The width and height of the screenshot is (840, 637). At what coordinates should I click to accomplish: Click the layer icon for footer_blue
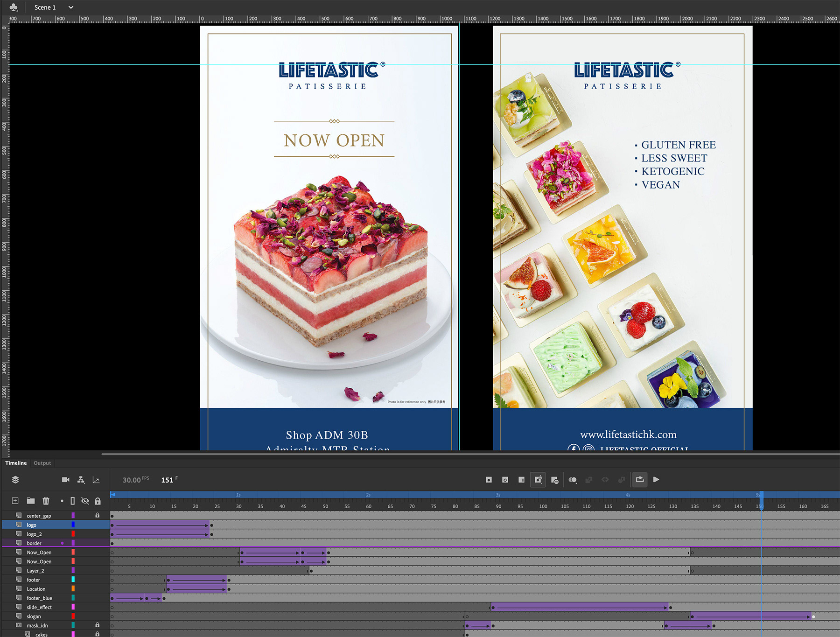coord(19,598)
